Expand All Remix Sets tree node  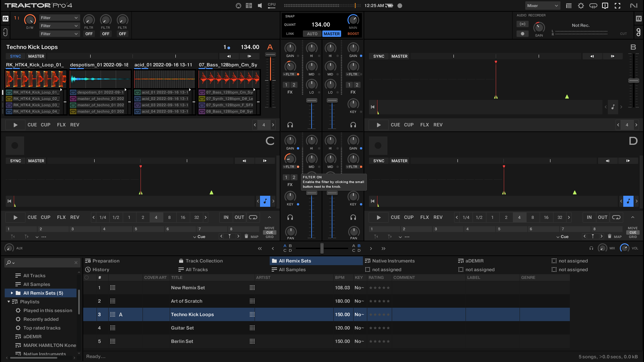12,293
